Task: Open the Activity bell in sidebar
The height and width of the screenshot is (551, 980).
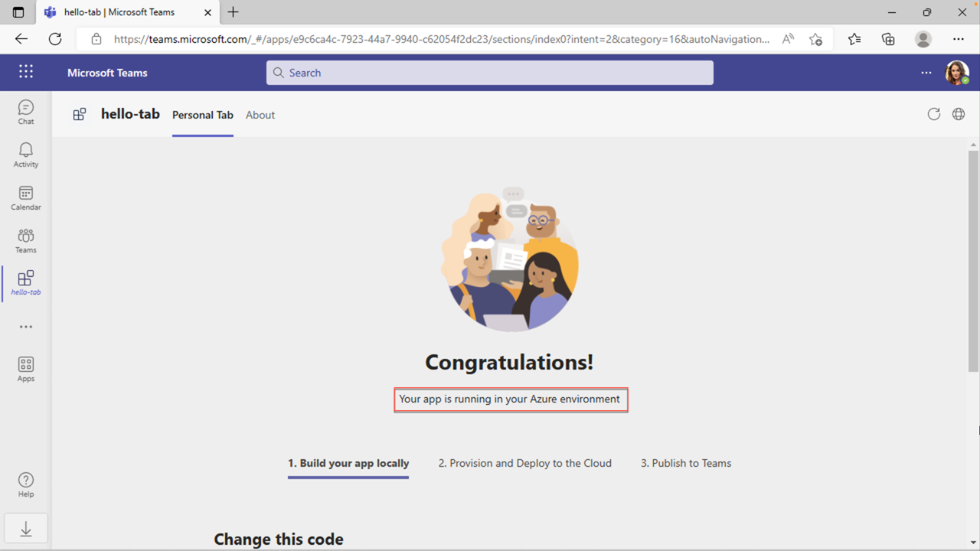Action: coord(26,155)
